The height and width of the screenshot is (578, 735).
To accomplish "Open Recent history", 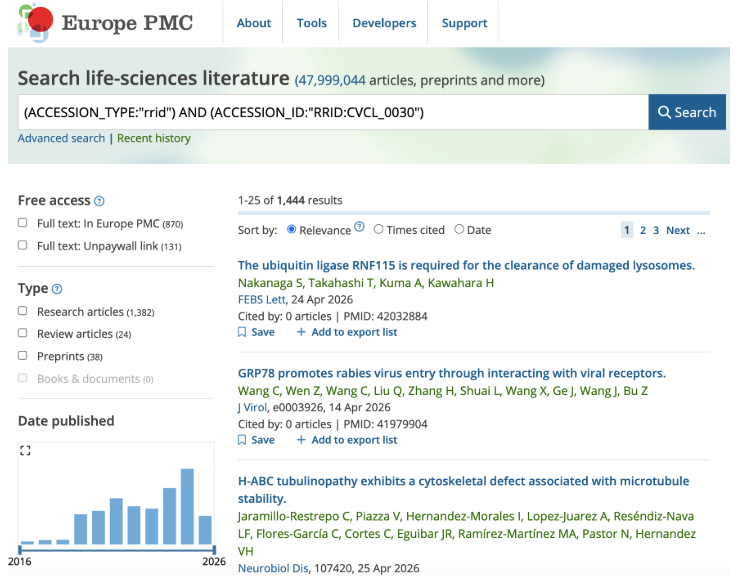I will [x=154, y=138].
